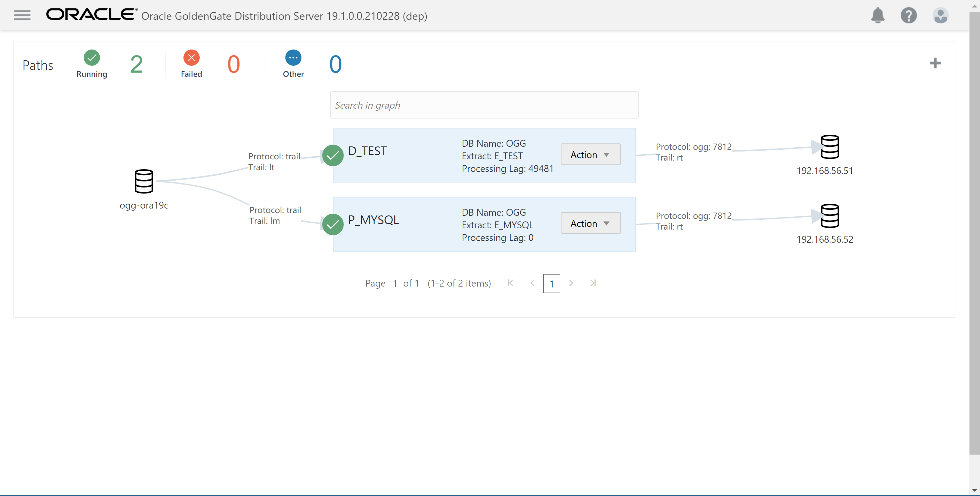Click 'Trail: lm' source label
Viewport: 980px width, 496px height.
pyautogui.click(x=265, y=221)
